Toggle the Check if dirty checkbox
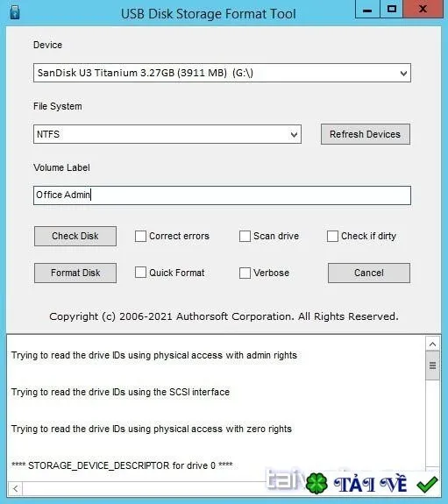This screenshot has width=448, height=504. click(332, 237)
